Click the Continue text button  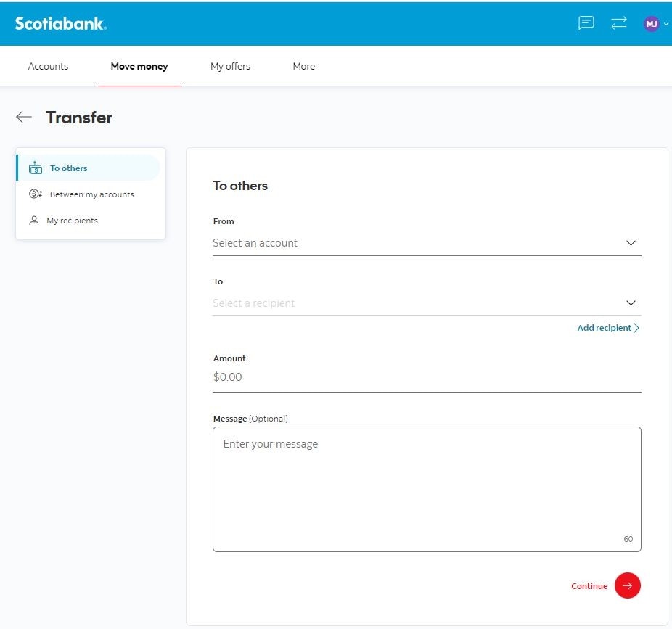589,586
